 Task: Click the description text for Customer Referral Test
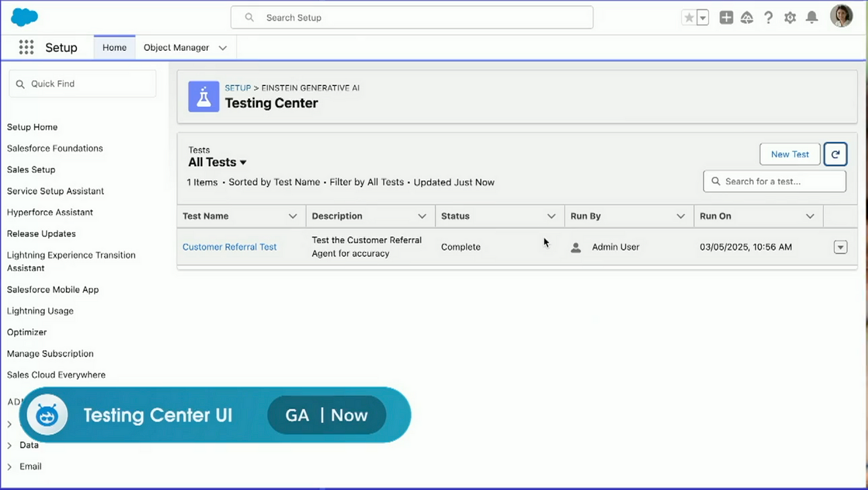pyautogui.click(x=366, y=247)
